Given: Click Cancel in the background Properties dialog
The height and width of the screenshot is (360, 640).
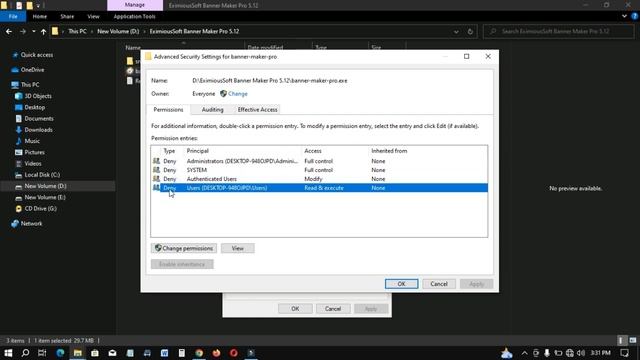Looking at the screenshot, I should (x=333, y=309).
